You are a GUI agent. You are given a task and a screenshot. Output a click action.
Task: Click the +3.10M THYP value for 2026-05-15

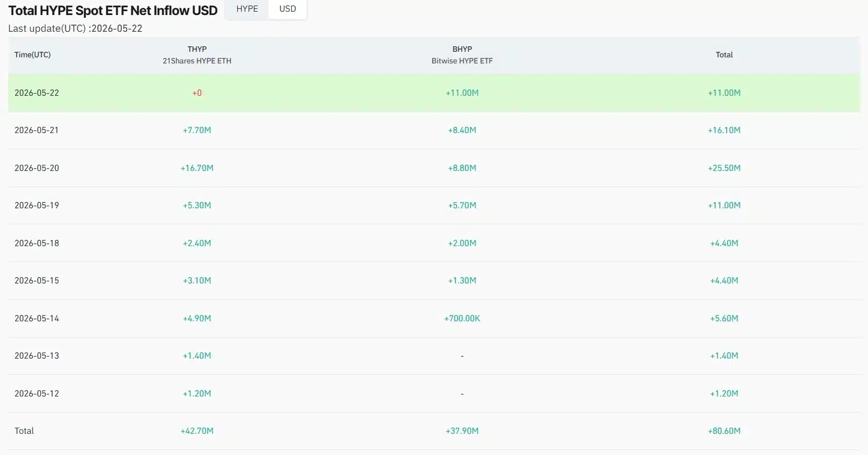tap(197, 281)
